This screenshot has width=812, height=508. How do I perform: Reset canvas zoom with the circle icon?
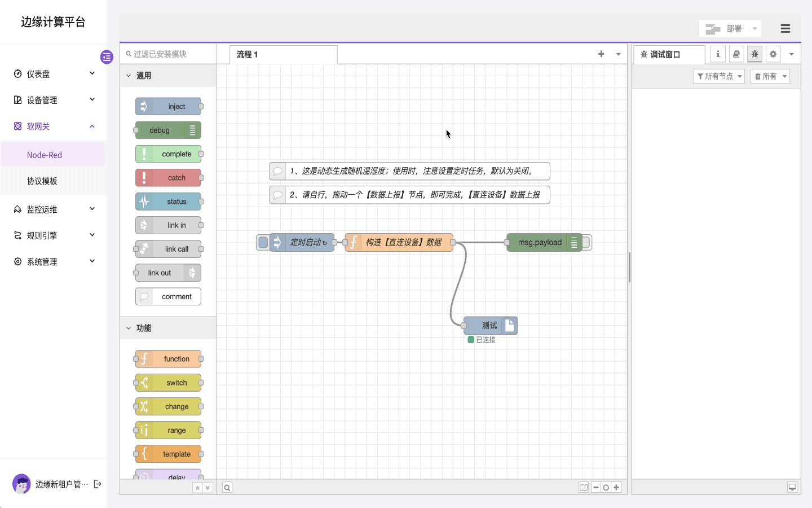(606, 487)
